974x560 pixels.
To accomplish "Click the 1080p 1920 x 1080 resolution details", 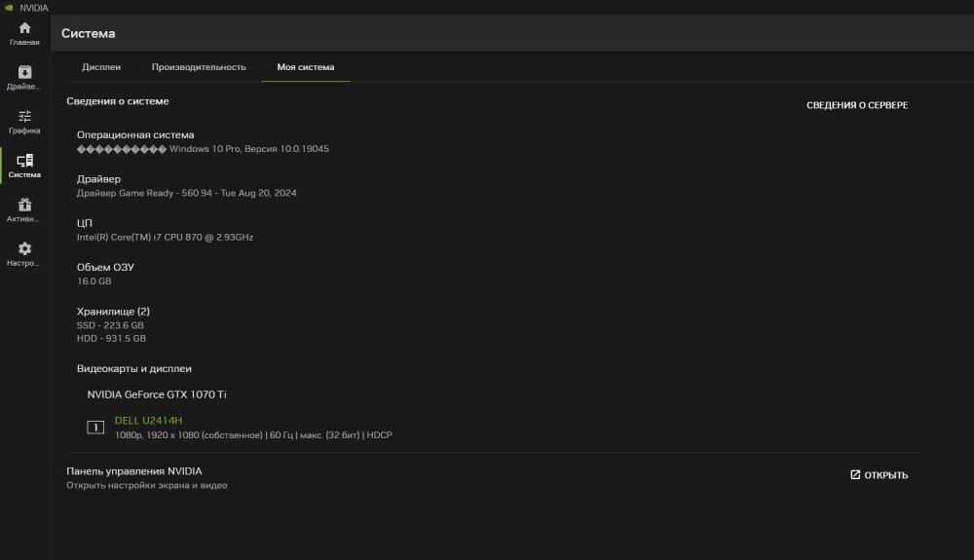I will tap(253, 435).
